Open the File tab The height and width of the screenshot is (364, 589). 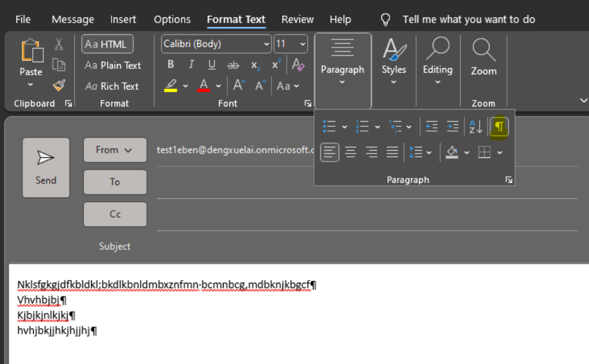pyautogui.click(x=23, y=19)
